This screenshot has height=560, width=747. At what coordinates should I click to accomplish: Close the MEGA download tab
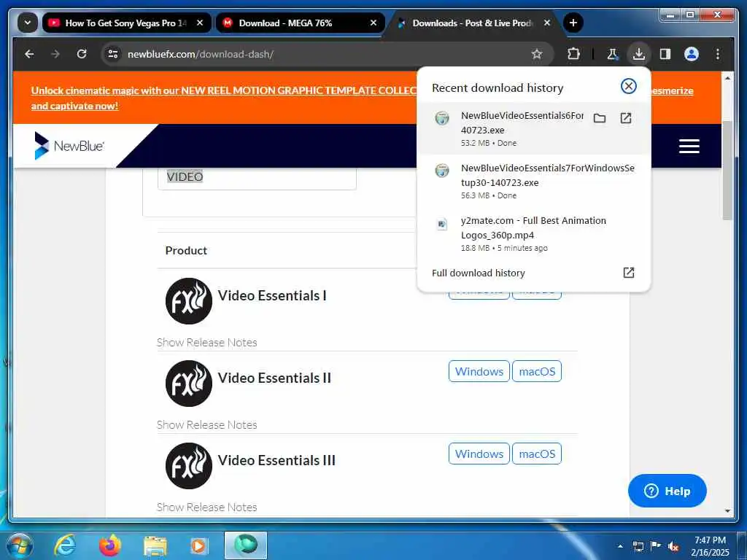373,23
